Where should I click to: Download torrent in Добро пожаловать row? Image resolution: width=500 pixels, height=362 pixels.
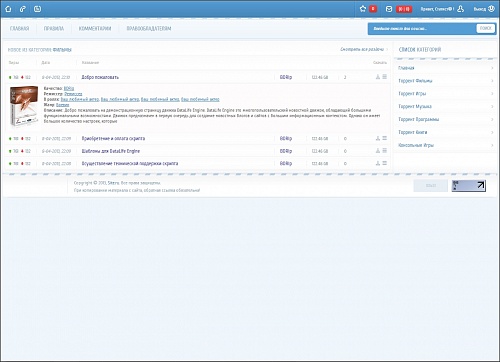(x=378, y=77)
